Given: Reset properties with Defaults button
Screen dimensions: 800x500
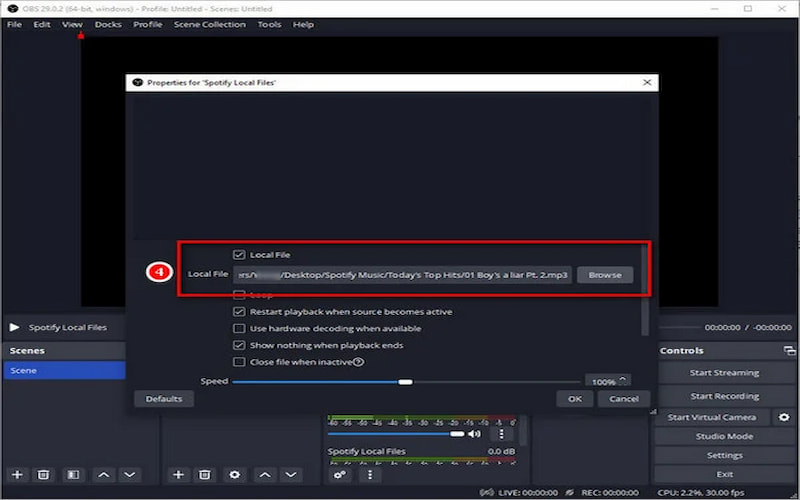Looking at the screenshot, I should click(x=164, y=399).
